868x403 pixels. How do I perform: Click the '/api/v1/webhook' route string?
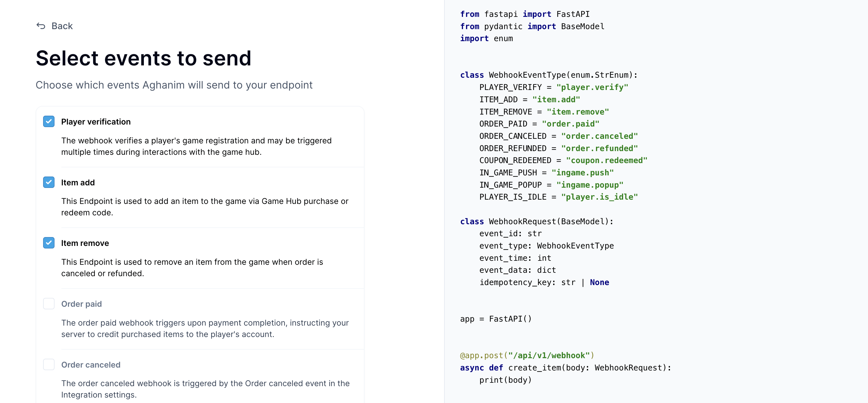(x=549, y=355)
